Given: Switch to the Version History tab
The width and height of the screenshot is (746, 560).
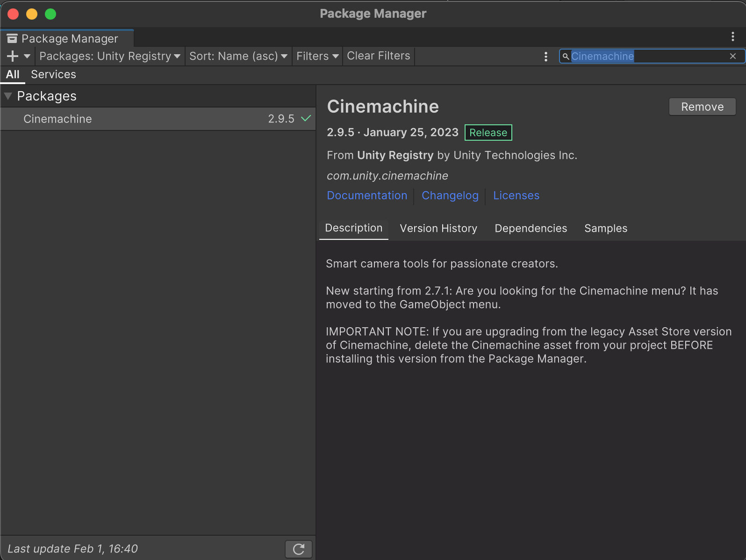Looking at the screenshot, I should point(438,228).
